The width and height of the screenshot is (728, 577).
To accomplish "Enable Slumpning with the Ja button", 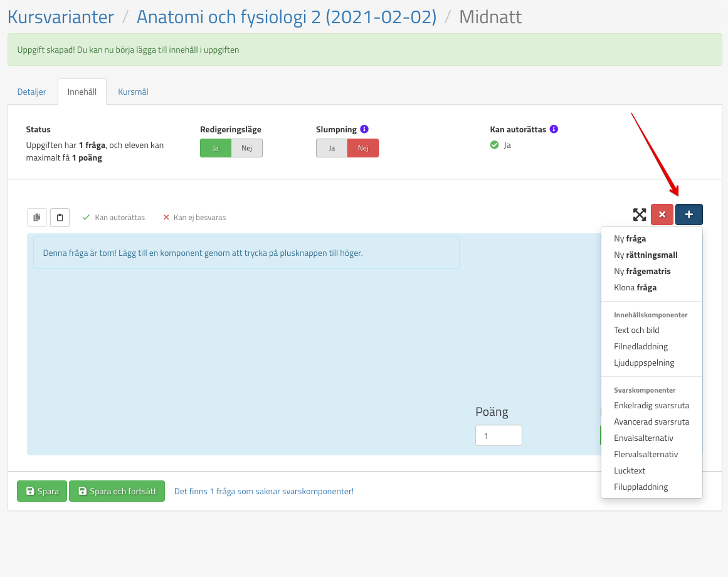I will click(x=332, y=148).
